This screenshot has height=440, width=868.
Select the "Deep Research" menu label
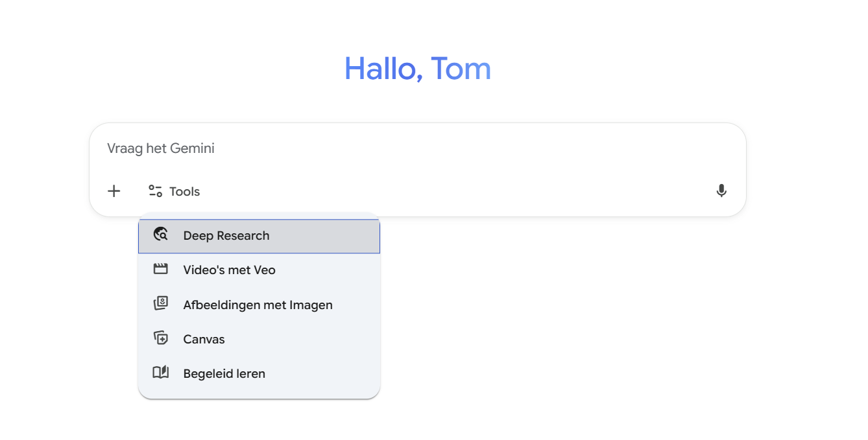tap(226, 236)
